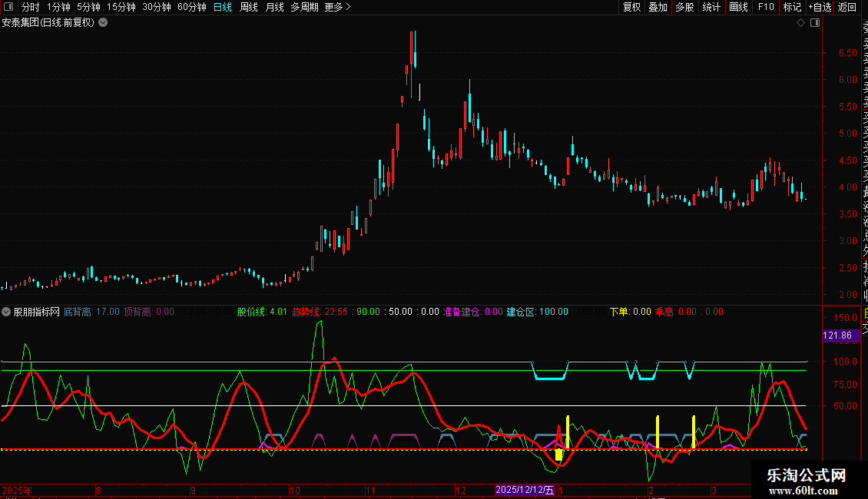Add stock via +自选 button
This screenshot has height=499, width=868.
pyautogui.click(x=819, y=7)
